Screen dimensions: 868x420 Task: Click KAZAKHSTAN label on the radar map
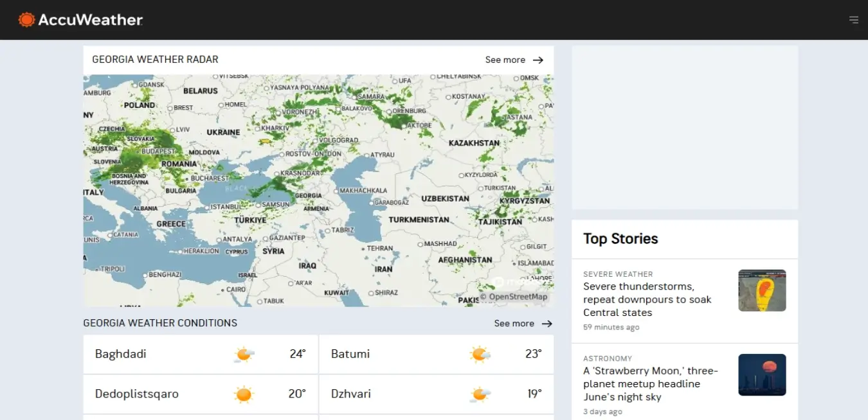point(475,143)
